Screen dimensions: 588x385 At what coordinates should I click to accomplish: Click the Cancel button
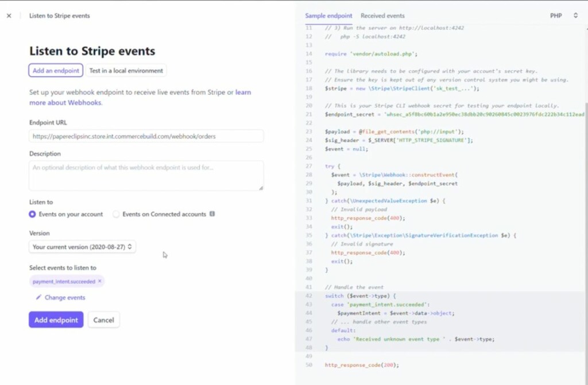[x=104, y=320]
